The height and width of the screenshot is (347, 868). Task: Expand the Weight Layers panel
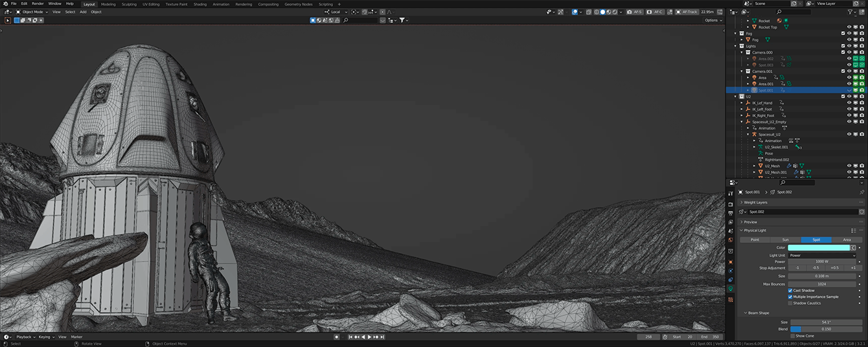755,202
